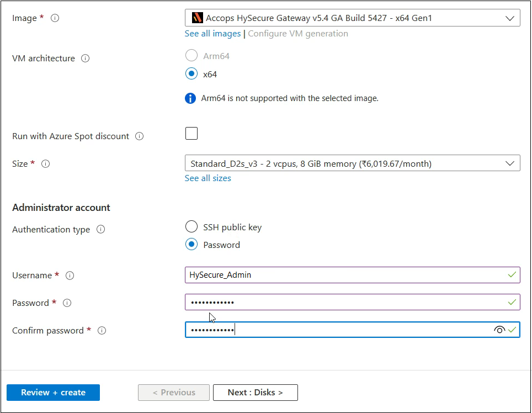Screen dimensions: 532x413
Task: Click the Review + create button
Action: (x=54, y=393)
